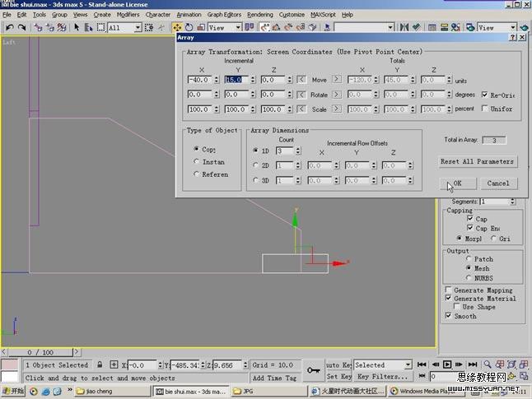Open the Graph Editors menu
Screen dimensions: 532x399
click(x=224, y=15)
